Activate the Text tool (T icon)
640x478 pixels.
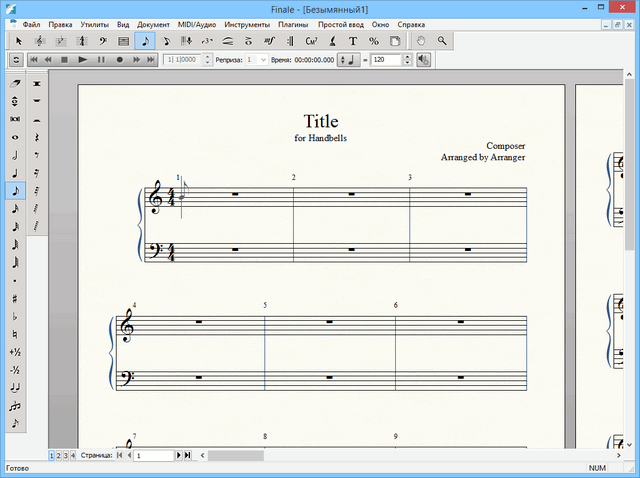pyautogui.click(x=352, y=41)
